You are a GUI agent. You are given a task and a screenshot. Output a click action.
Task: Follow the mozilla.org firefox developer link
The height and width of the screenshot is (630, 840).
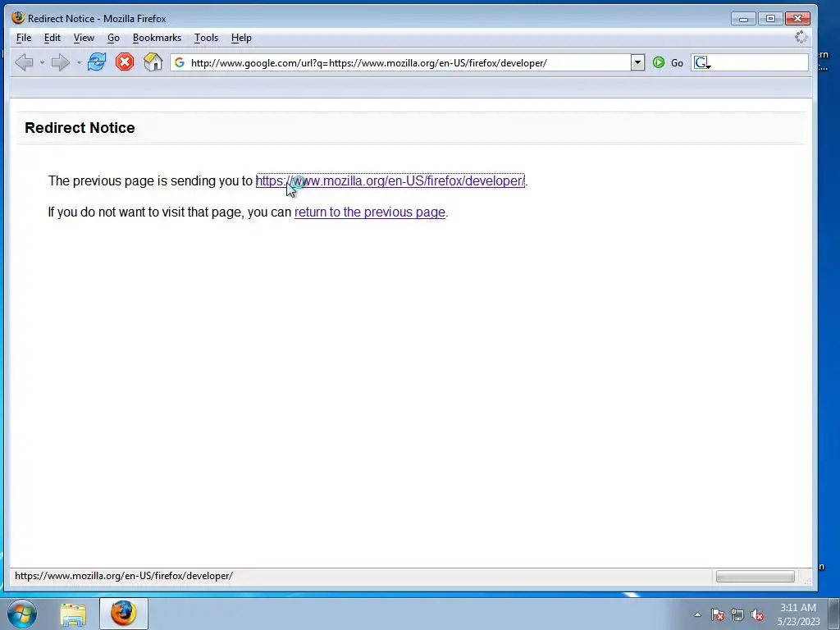coord(390,181)
